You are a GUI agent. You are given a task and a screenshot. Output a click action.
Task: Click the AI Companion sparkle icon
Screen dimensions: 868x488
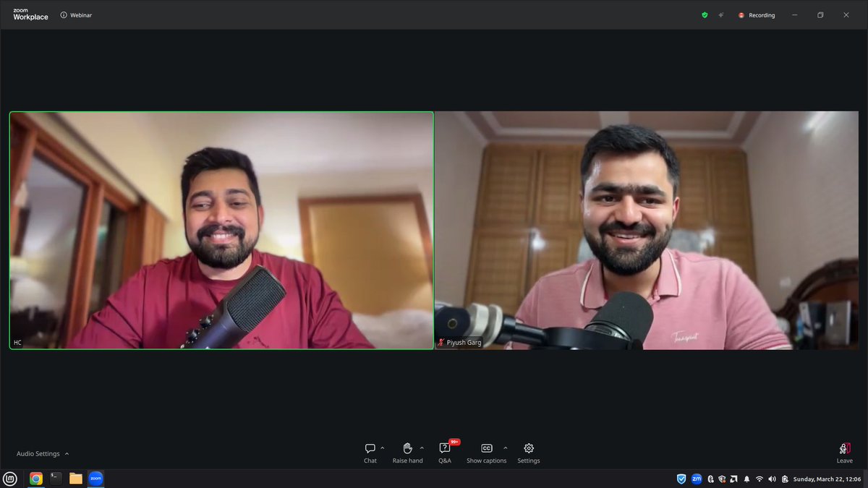pos(720,14)
